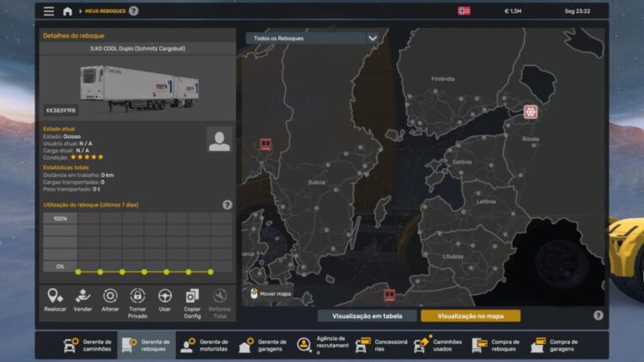
Task: Click the five-star condition rating
Action: [87, 157]
